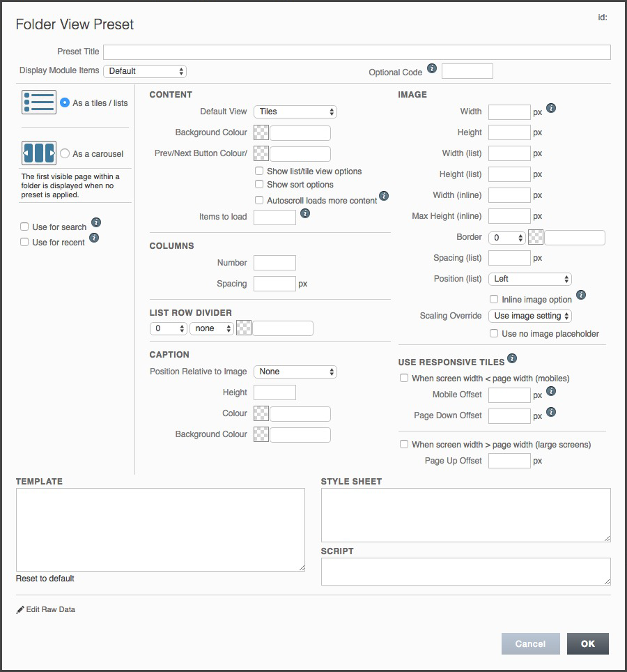Image resolution: width=627 pixels, height=672 pixels.
Task: Click info icon by Use Responsive Tiles
Action: (512, 358)
